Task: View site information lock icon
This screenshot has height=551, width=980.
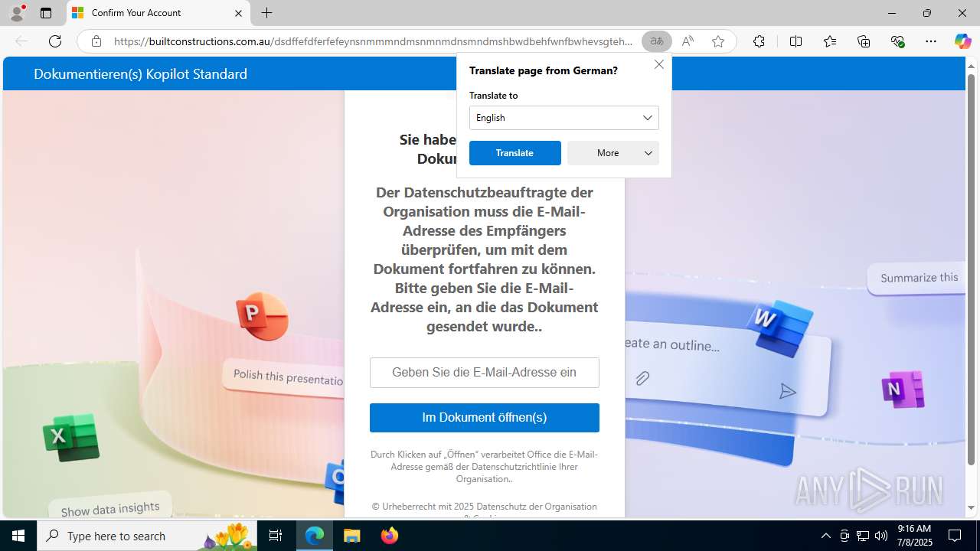Action: pyautogui.click(x=96, y=41)
